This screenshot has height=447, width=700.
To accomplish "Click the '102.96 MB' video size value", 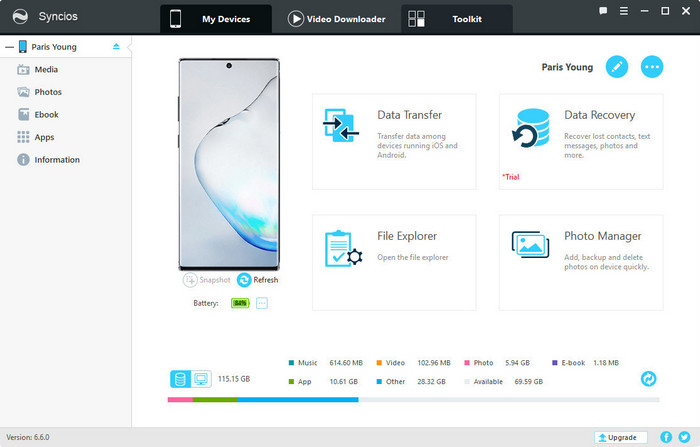I will pos(434,363).
